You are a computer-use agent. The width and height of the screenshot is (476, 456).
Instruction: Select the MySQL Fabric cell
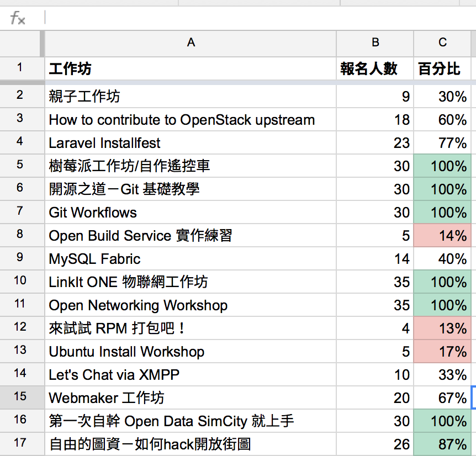click(x=191, y=259)
